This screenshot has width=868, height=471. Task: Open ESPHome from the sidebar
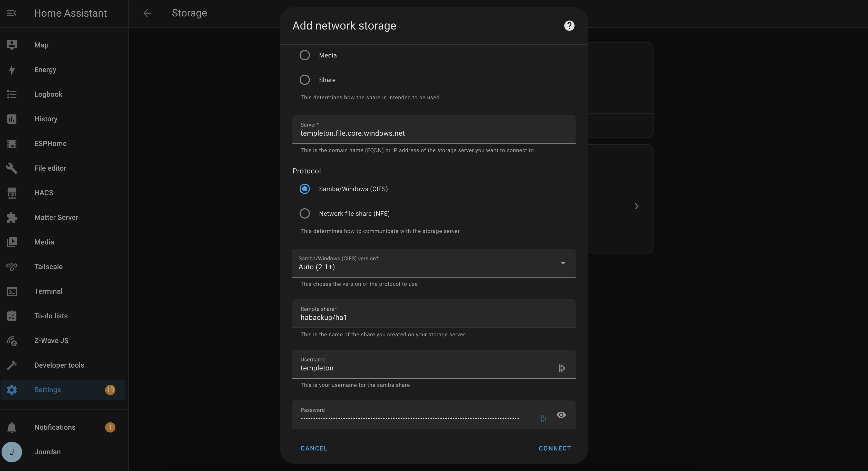[x=50, y=143]
